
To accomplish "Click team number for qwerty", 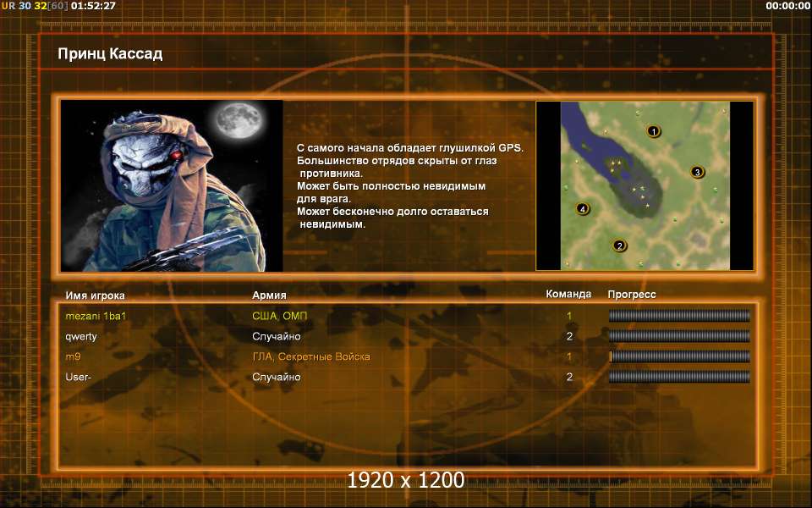I will point(569,336).
